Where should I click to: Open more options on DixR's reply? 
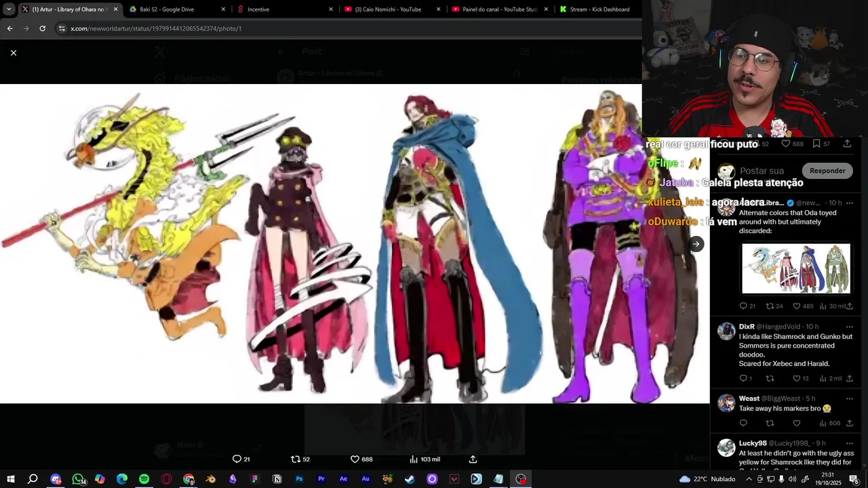pos(849,327)
